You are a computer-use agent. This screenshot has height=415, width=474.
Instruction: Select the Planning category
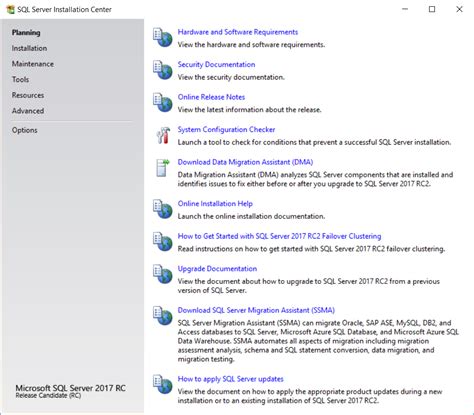pos(26,33)
